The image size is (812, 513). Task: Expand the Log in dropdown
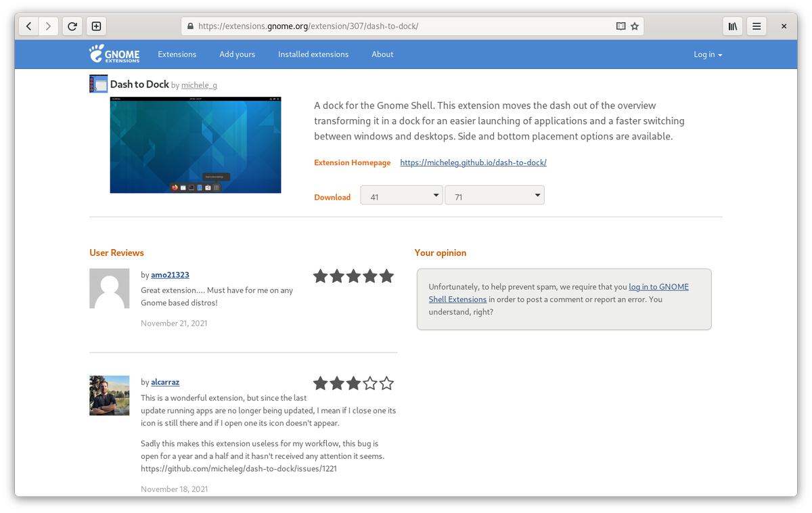click(x=708, y=54)
